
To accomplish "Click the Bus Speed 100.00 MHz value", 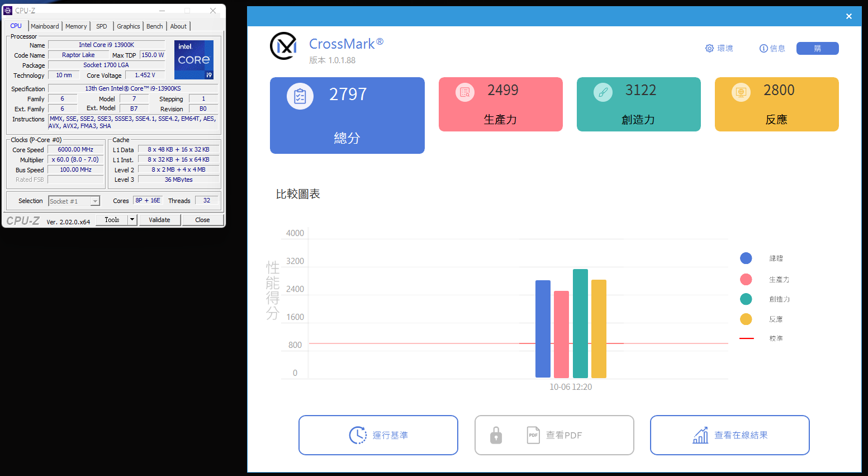I will click(75, 169).
